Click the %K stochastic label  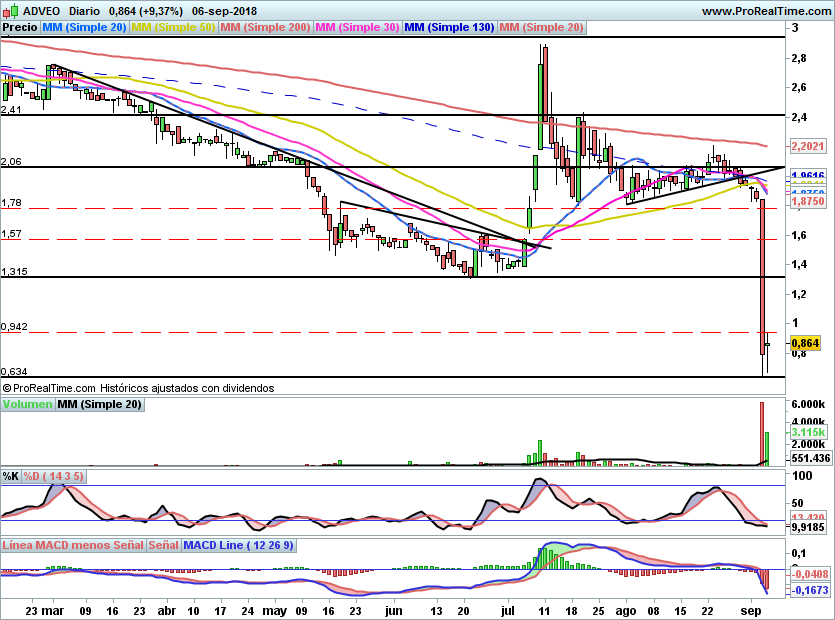pos(11,475)
